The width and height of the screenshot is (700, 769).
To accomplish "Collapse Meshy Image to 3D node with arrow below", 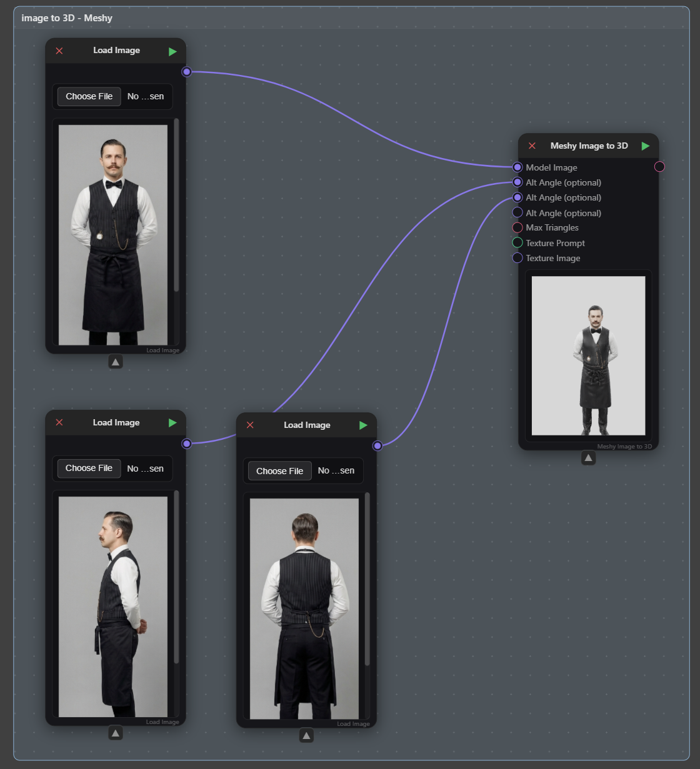I will click(x=588, y=458).
